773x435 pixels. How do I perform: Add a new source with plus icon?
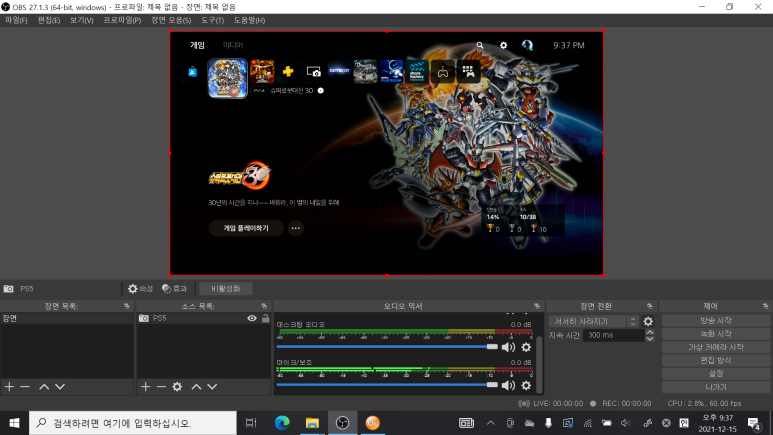145,387
